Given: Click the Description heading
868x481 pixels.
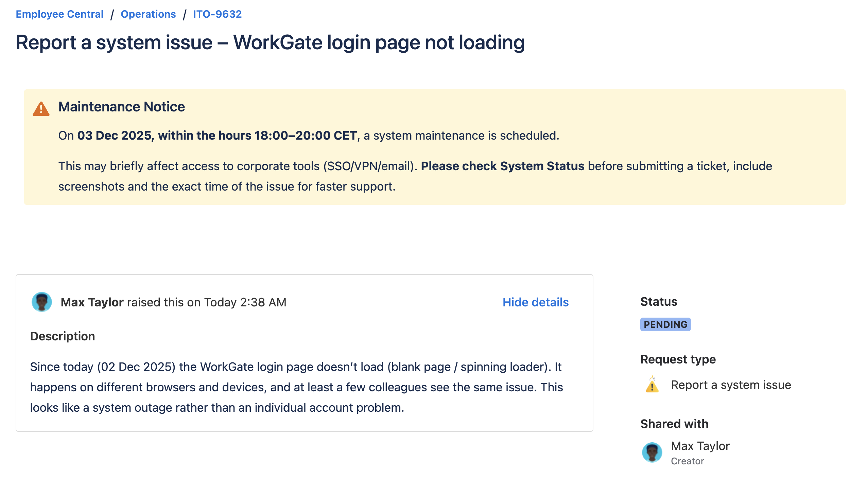Looking at the screenshot, I should pyautogui.click(x=63, y=336).
